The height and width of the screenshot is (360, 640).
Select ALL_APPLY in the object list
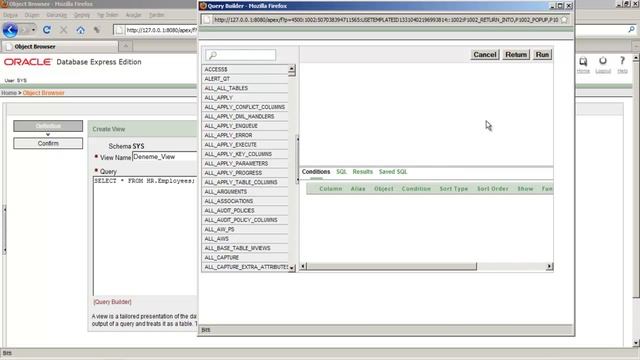click(x=245, y=98)
